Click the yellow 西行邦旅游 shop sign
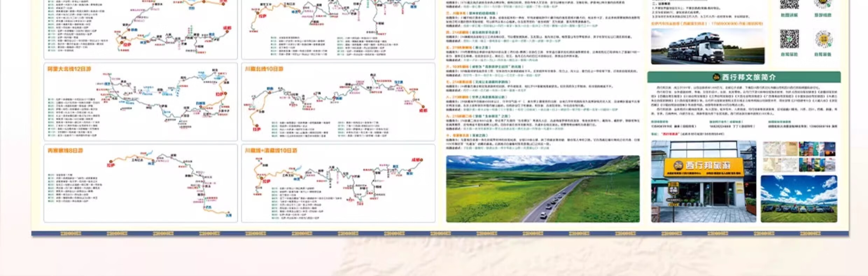Image resolution: width=868 pixels, height=276 pixels. [x=703, y=167]
